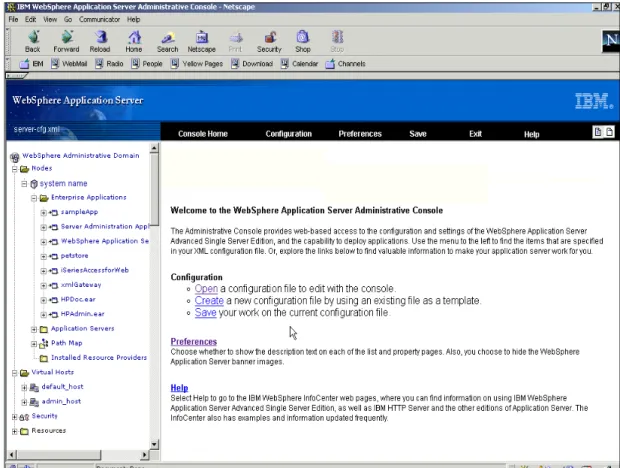Expand the sampleApp tree entry
Viewport: 620px width, 468px height.
[43, 213]
